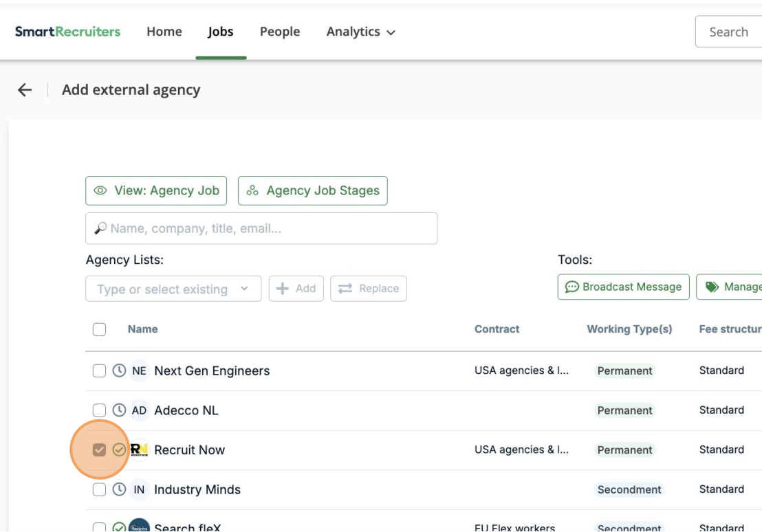
Task: Click the Permanent tag for Next Gen Engineers
Action: tap(624, 370)
